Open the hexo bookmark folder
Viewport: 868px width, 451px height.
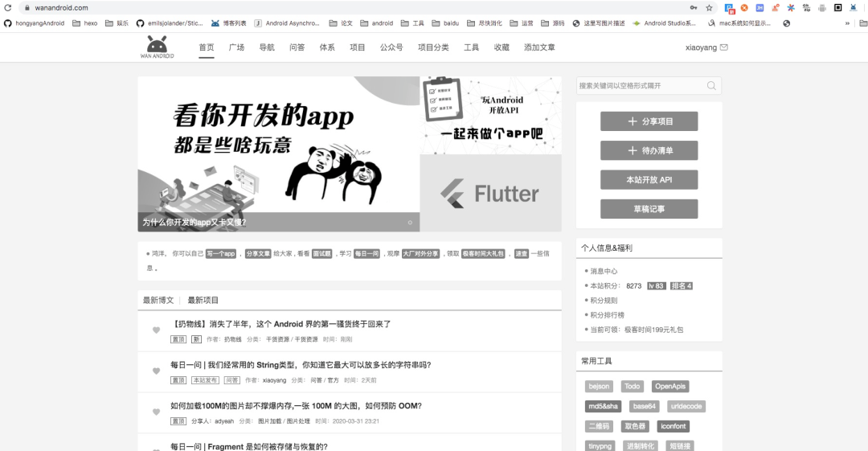84,23
